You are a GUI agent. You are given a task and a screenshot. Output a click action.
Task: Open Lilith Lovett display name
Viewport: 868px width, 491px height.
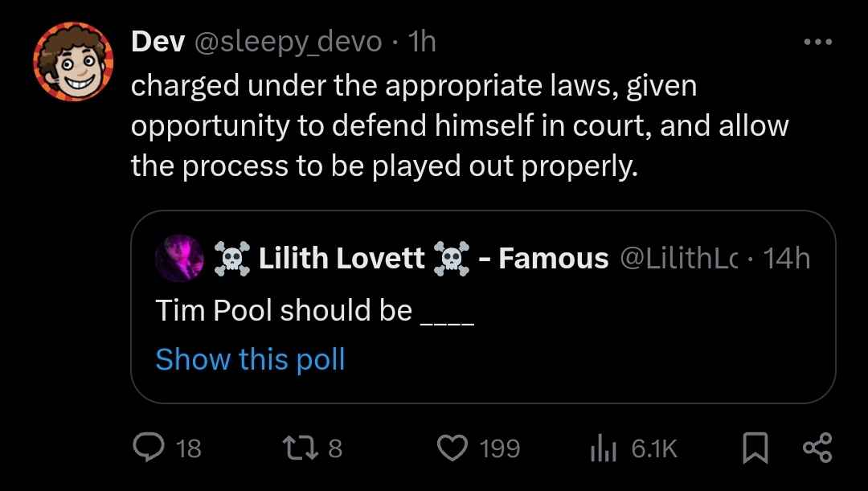(341, 258)
